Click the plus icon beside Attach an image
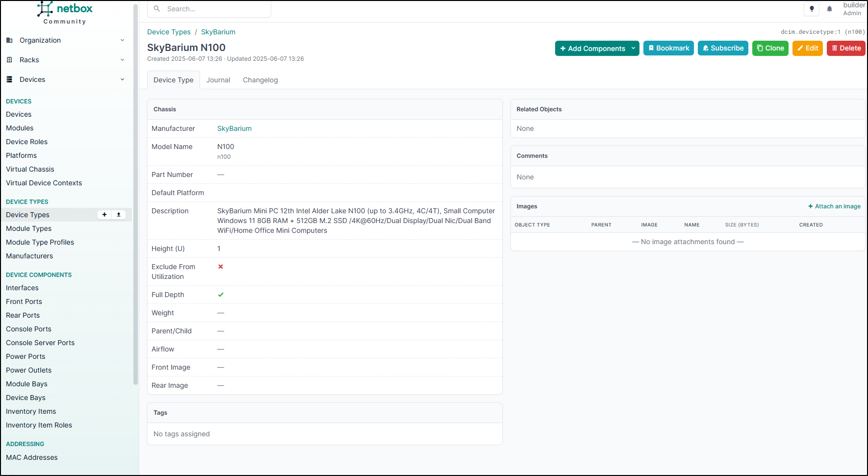Screen dimensions: 868x476 pos(811,206)
